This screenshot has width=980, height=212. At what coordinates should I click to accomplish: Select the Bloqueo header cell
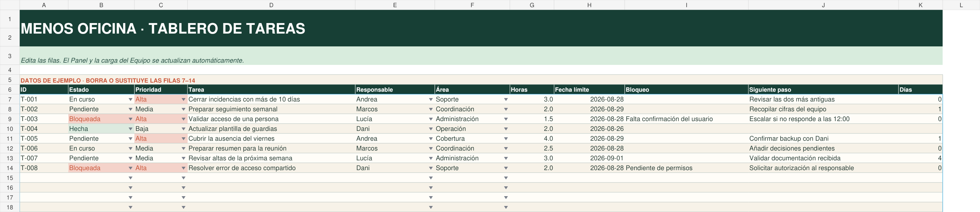pyautogui.click(x=686, y=90)
